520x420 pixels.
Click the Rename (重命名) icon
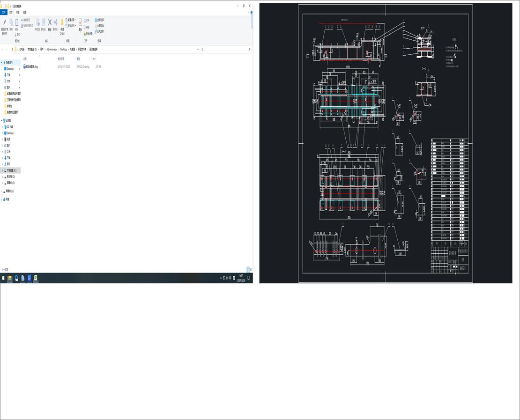pyautogui.click(x=55, y=22)
